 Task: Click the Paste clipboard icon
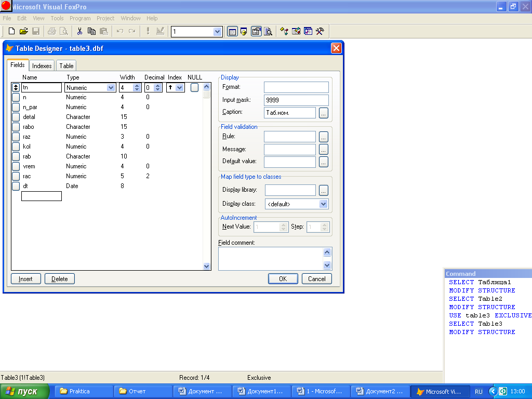point(104,32)
